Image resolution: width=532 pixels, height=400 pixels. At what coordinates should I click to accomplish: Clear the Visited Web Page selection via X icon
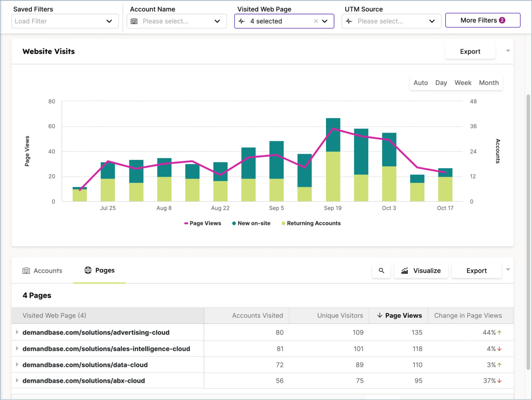click(x=316, y=21)
